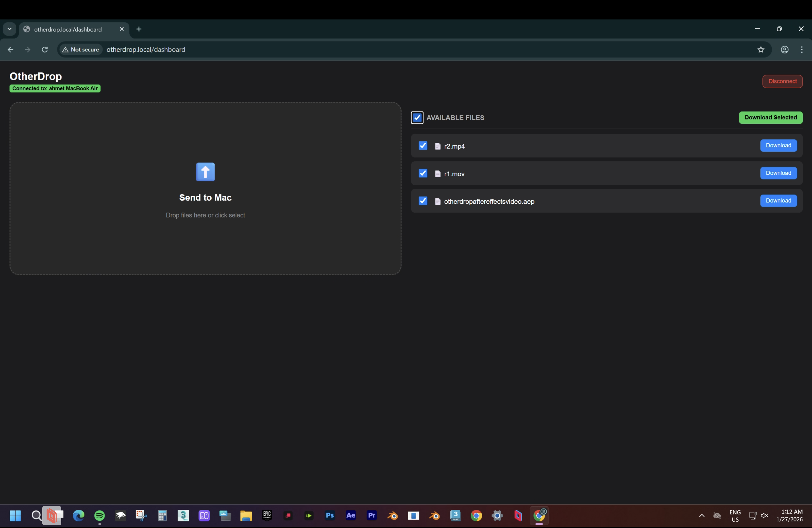
Task: Open the Chrome three-dot menu
Action: pos(802,49)
